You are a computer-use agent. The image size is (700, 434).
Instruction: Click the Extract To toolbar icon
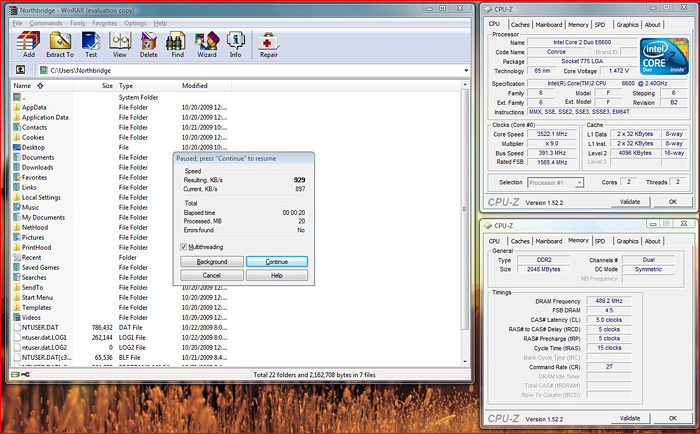(x=60, y=41)
